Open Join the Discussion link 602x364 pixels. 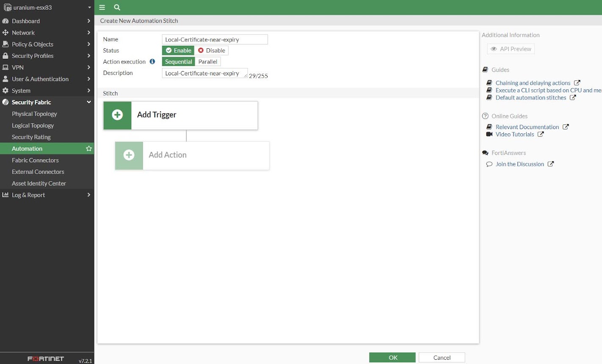click(x=520, y=164)
